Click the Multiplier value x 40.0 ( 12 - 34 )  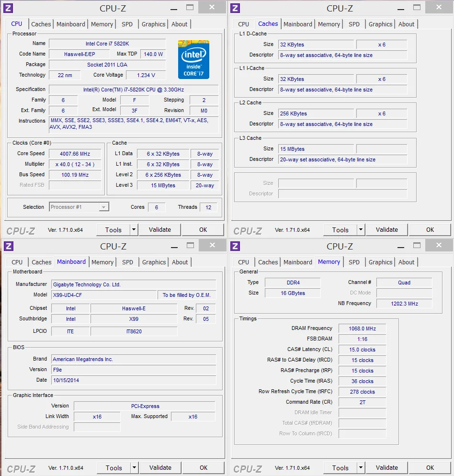pos(75,165)
